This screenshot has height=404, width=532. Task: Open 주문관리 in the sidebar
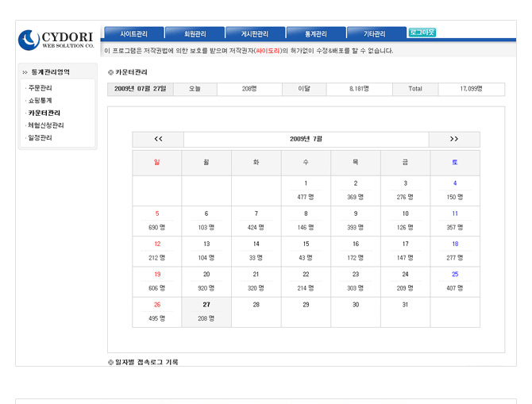coord(40,87)
